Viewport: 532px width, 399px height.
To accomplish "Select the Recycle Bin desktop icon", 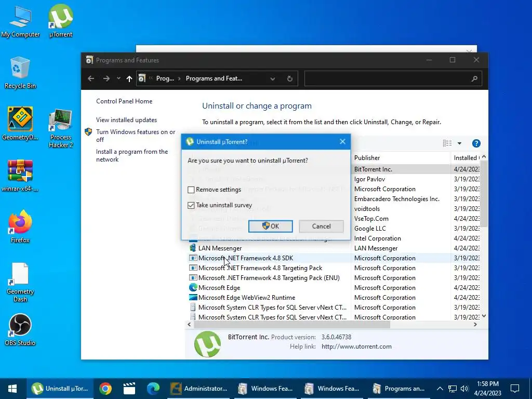I will point(20,73).
